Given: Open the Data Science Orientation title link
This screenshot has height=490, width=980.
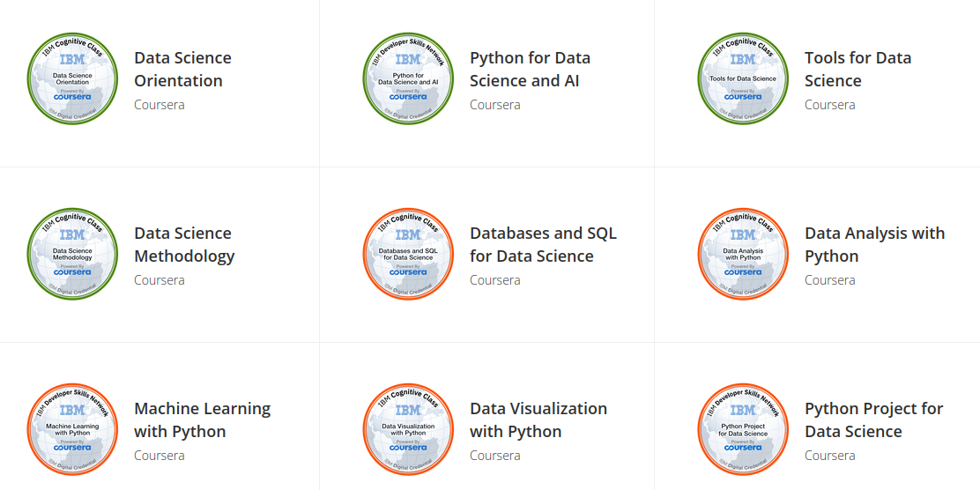Looking at the screenshot, I should [182, 70].
